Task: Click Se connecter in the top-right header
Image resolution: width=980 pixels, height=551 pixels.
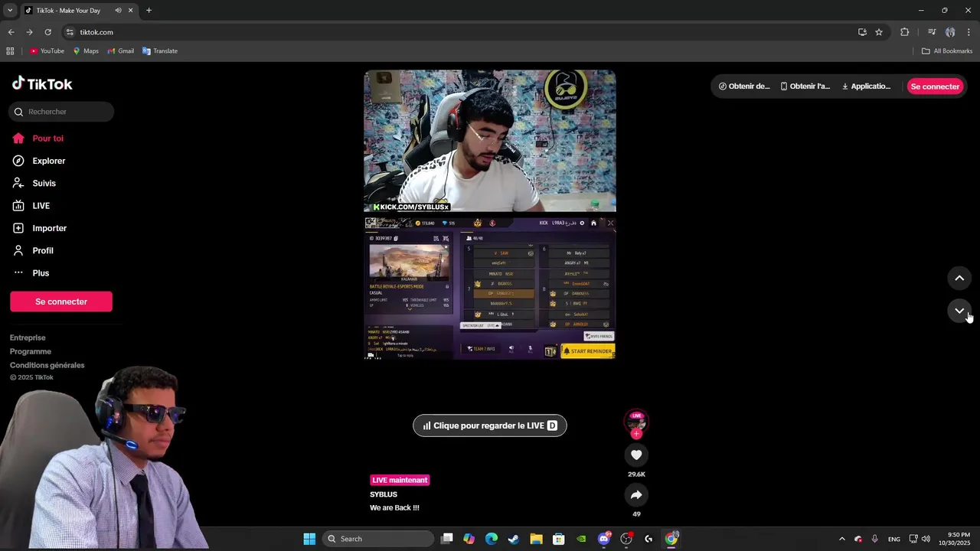Action: (x=935, y=86)
